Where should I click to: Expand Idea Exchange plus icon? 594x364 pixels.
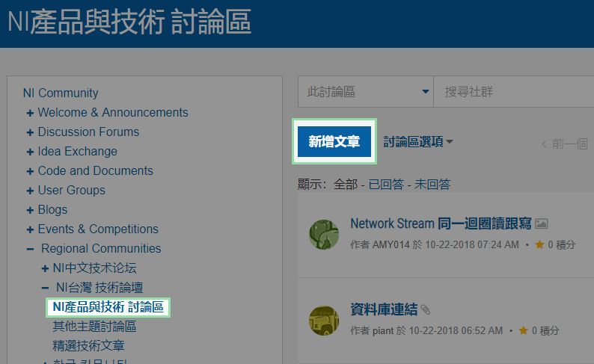pyautogui.click(x=30, y=152)
